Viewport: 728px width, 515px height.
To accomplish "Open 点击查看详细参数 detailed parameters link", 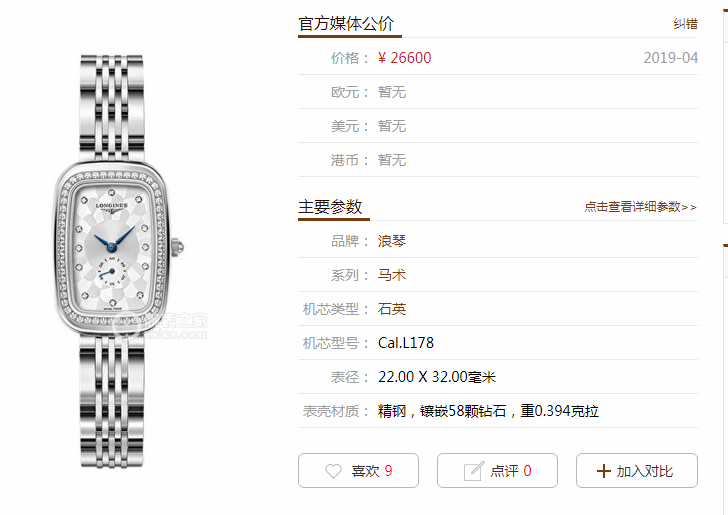I will [640, 207].
